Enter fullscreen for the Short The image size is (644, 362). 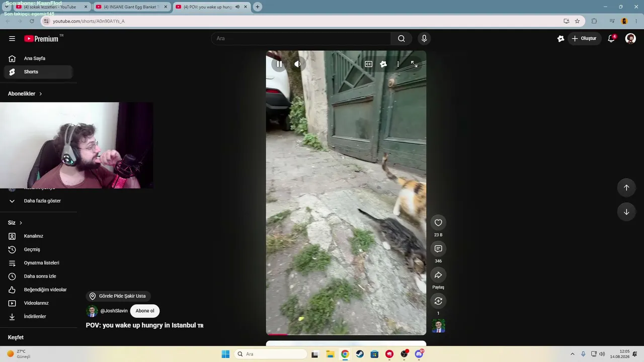click(414, 64)
